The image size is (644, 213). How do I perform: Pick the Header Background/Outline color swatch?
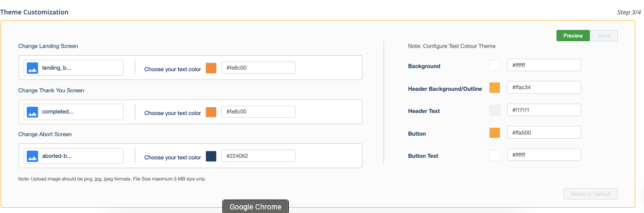(x=495, y=88)
